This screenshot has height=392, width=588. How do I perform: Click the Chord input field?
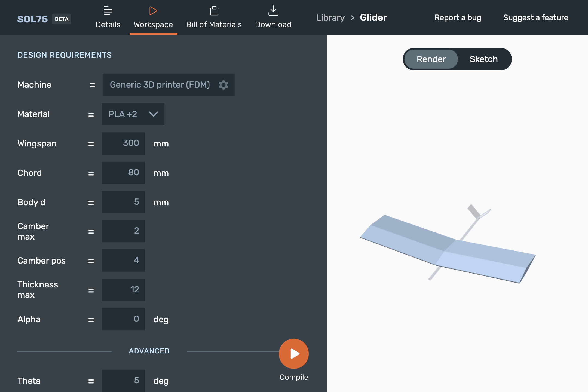pos(123,173)
